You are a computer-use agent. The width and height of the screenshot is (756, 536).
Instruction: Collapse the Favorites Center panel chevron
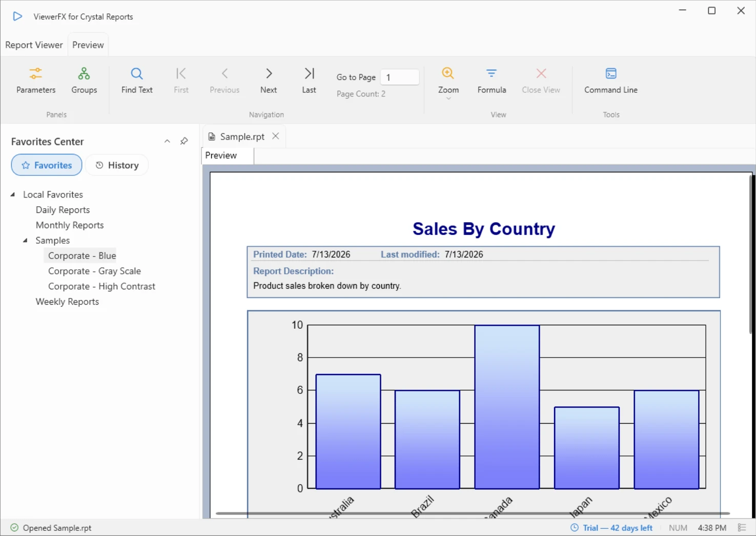pyautogui.click(x=167, y=141)
